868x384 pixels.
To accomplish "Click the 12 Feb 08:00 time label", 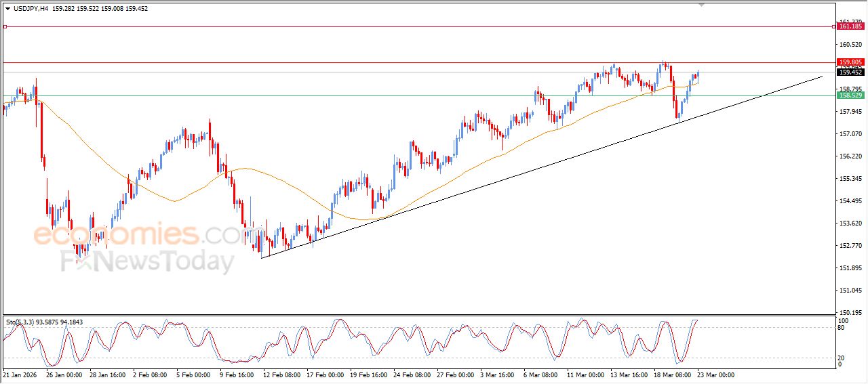I will tap(283, 375).
